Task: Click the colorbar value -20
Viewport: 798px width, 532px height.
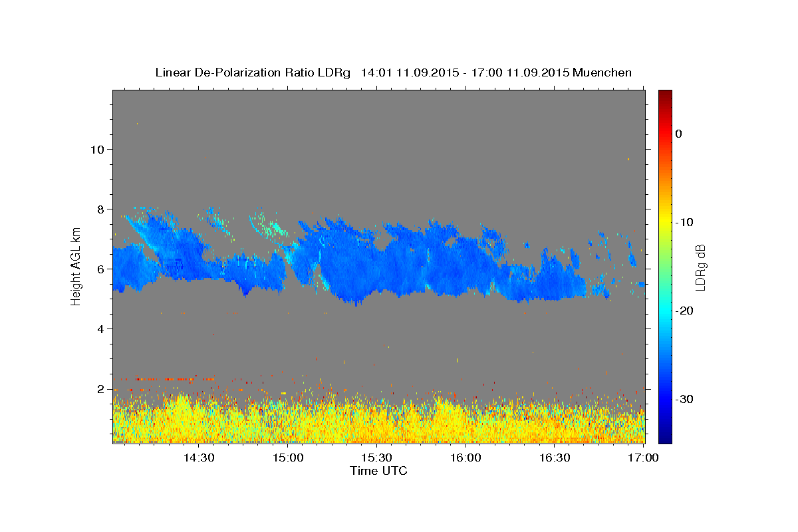Action: pyautogui.click(x=684, y=311)
